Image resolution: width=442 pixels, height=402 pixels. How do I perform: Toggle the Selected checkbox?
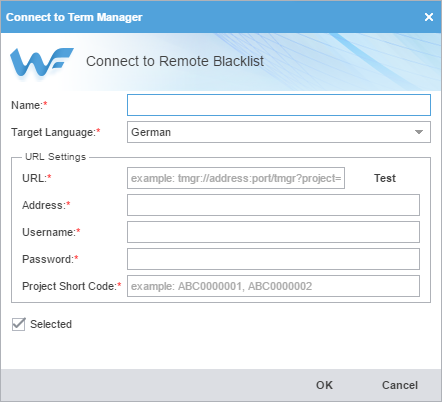pos(18,324)
